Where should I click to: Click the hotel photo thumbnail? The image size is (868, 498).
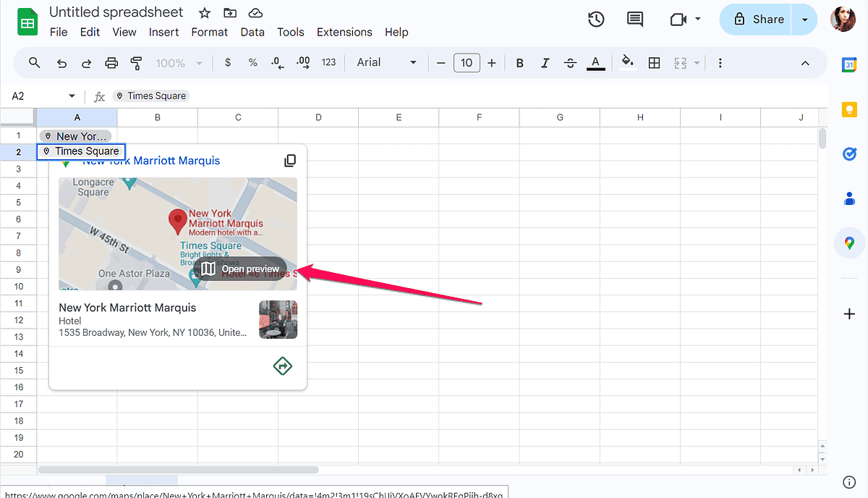click(278, 319)
